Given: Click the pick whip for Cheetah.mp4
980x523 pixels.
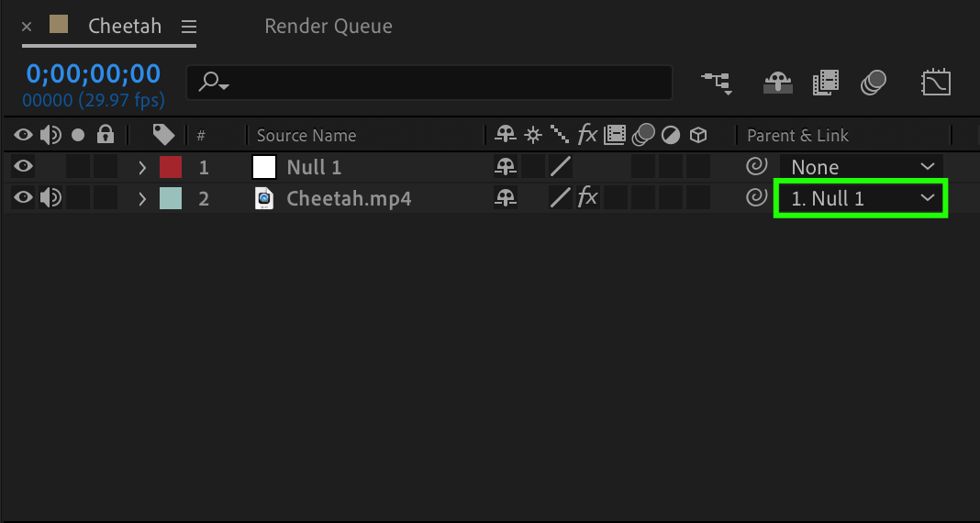Looking at the screenshot, I should pos(756,197).
